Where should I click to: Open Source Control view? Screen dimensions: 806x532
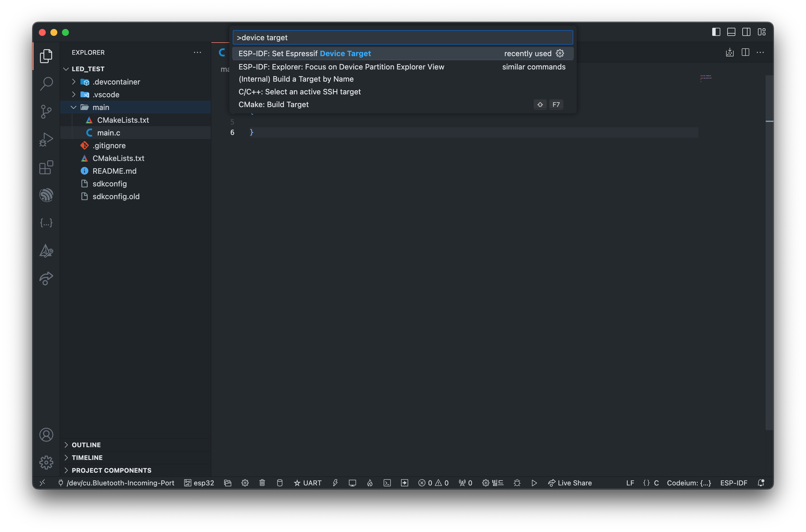click(46, 111)
